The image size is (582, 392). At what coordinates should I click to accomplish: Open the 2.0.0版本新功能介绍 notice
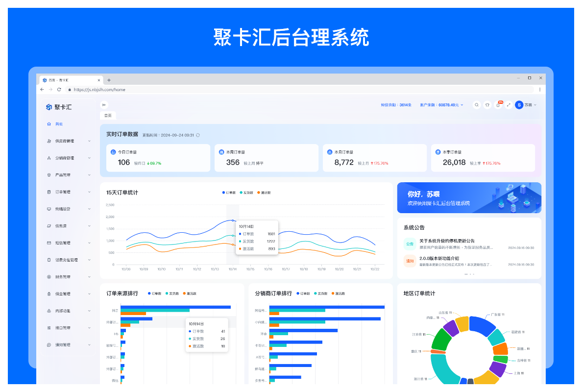coord(439,258)
